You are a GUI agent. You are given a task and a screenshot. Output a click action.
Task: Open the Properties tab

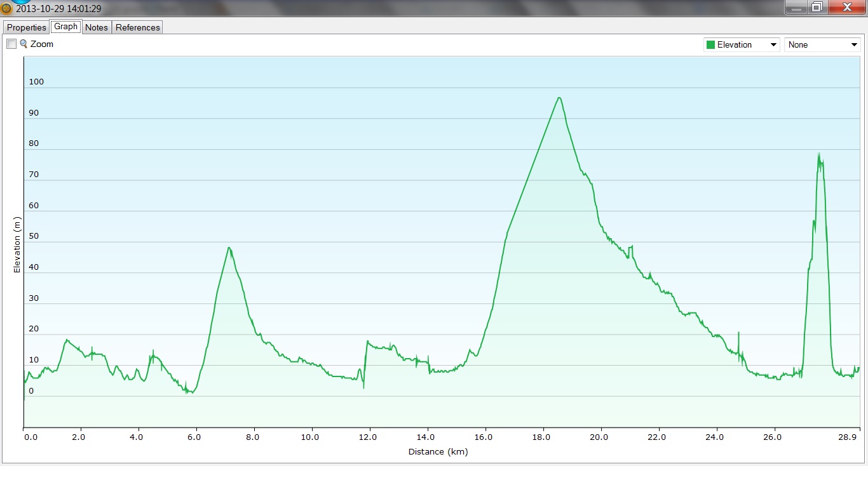pyautogui.click(x=27, y=27)
